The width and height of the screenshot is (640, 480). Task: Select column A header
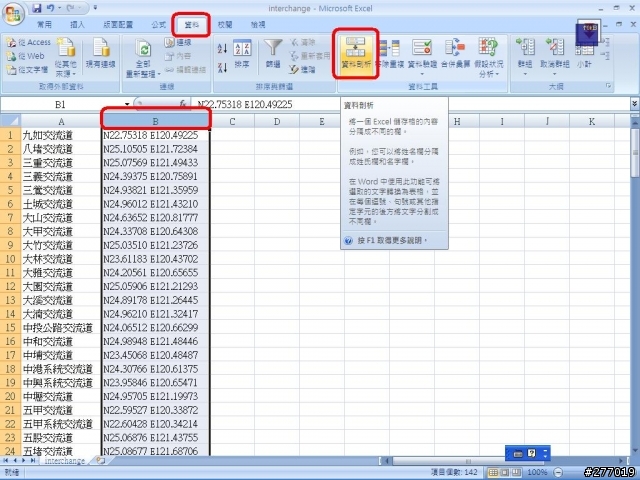pyautogui.click(x=61, y=121)
